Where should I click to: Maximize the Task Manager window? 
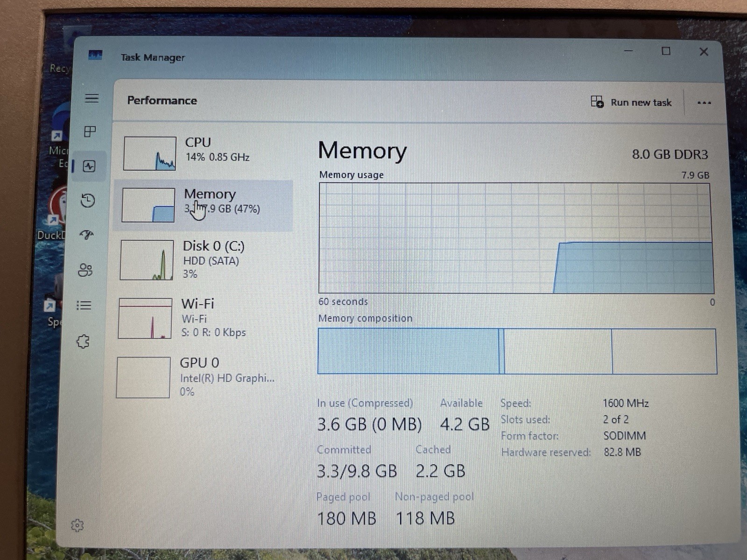[x=666, y=51]
